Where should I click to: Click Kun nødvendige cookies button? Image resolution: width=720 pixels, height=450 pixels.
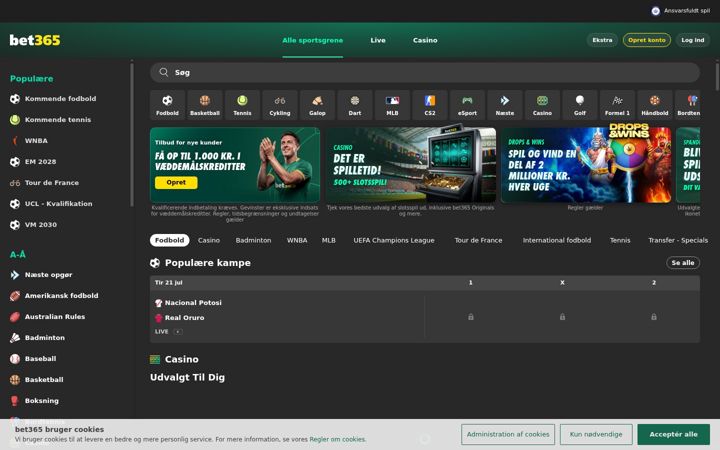(x=596, y=434)
